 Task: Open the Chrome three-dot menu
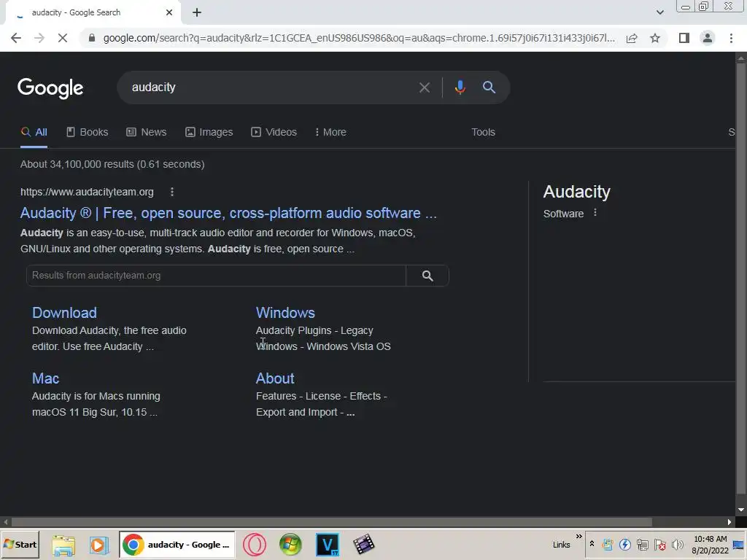[731, 38]
